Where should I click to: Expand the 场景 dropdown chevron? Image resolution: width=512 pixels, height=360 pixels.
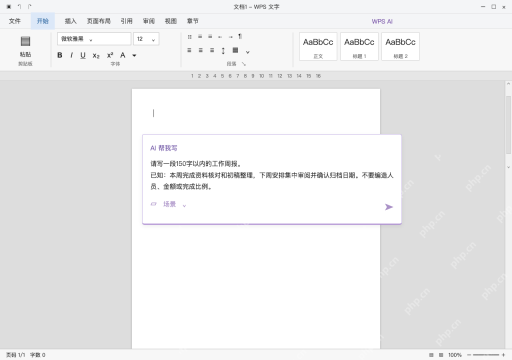[x=184, y=206]
